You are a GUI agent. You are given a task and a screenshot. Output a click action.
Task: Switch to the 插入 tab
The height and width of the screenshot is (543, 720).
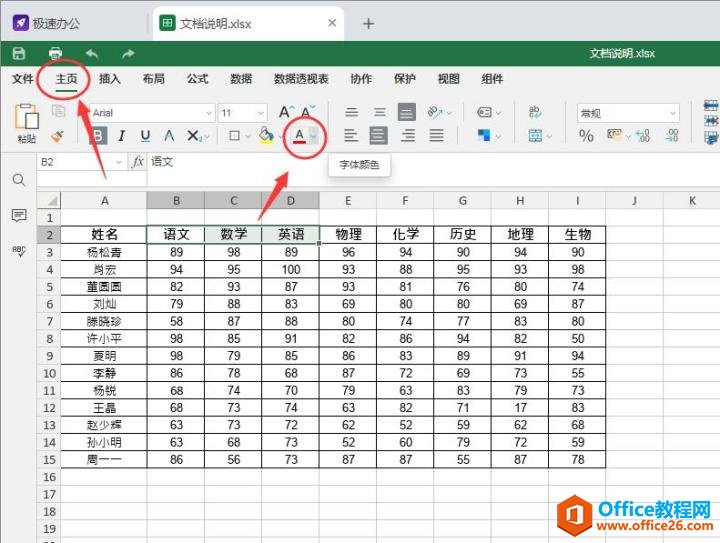(110, 79)
